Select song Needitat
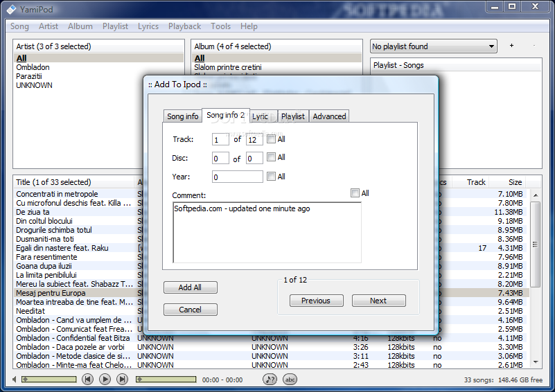This screenshot has width=555, height=392. (30, 311)
